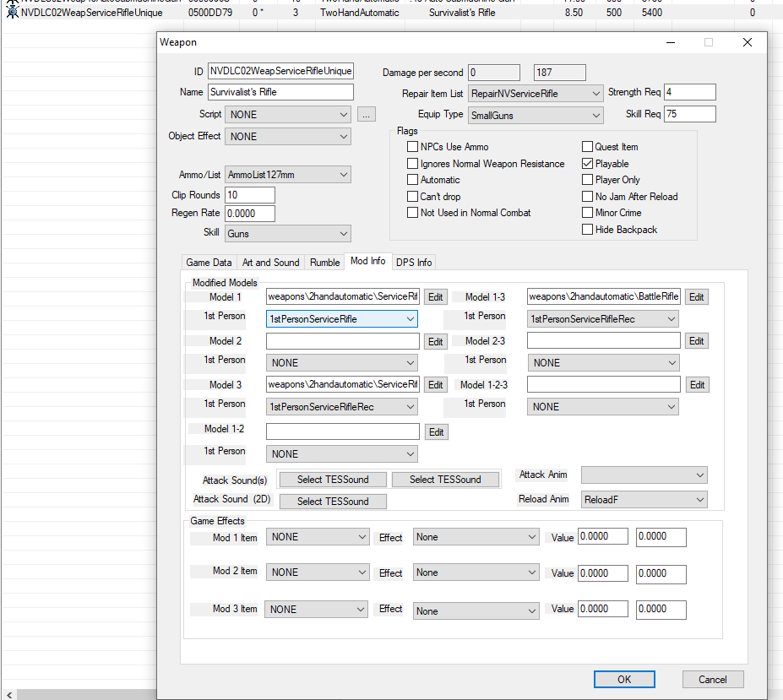Click the 0500DD79 form ID cell
The width and height of the screenshot is (783, 700).
point(210,13)
